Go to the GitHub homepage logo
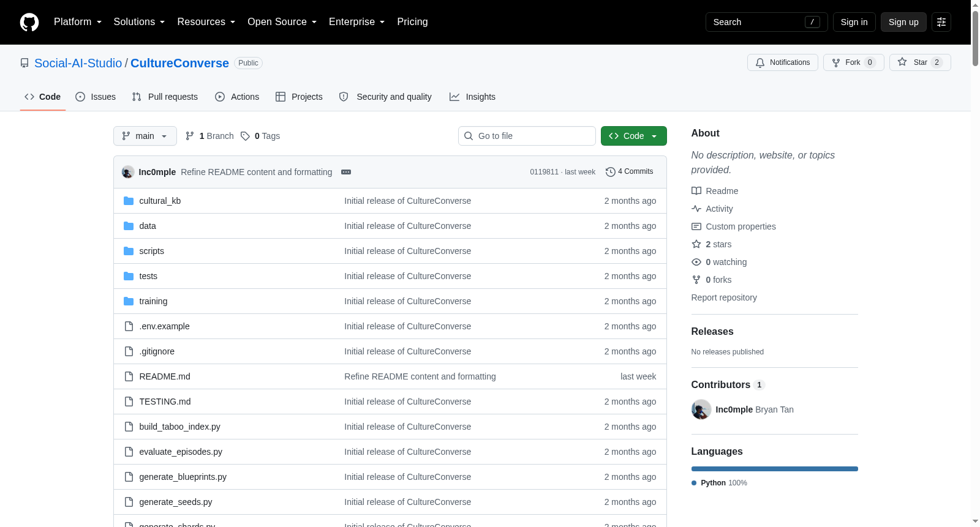The image size is (980, 527). tap(29, 22)
